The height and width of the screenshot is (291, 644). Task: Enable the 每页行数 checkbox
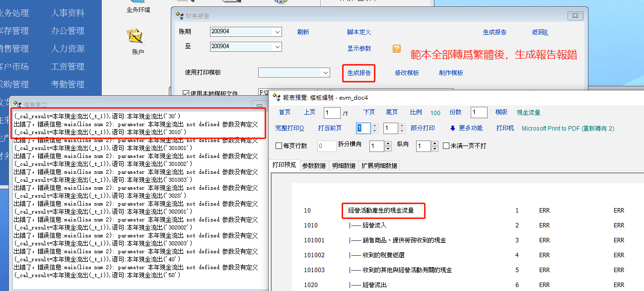click(279, 146)
